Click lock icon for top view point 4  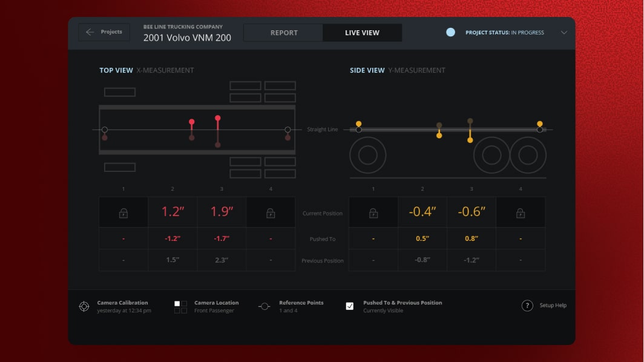click(x=271, y=213)
